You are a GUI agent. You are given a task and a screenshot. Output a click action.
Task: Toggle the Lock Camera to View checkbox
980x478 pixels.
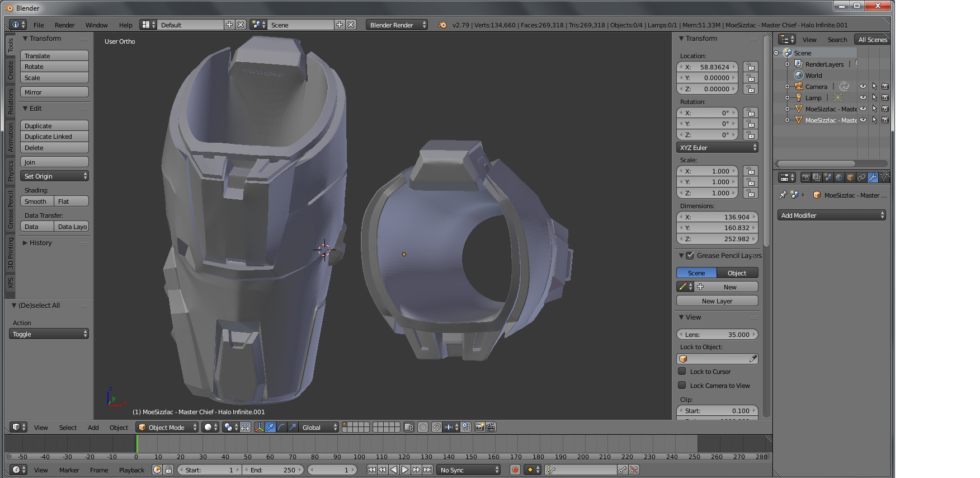point(682,385)
